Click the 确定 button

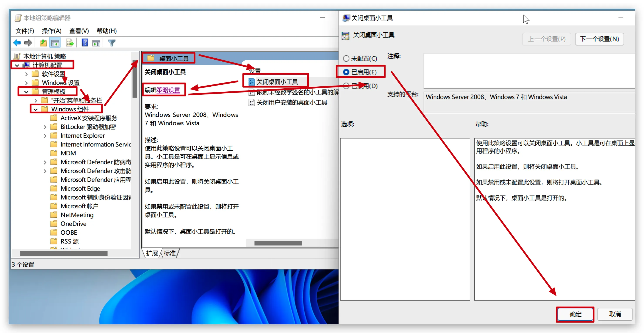pos(575,314)
